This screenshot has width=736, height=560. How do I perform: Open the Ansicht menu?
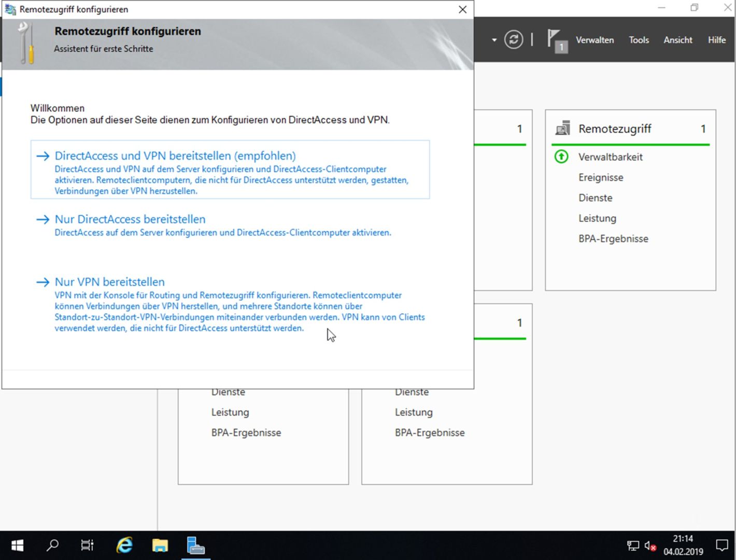pos(677,40)
